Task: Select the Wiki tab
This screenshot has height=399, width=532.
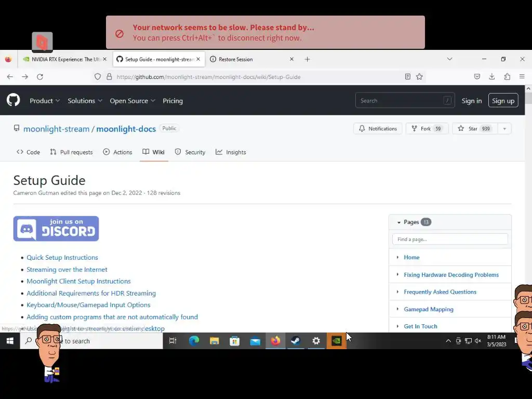Action: pyautogui.click(x=154, y=152)
